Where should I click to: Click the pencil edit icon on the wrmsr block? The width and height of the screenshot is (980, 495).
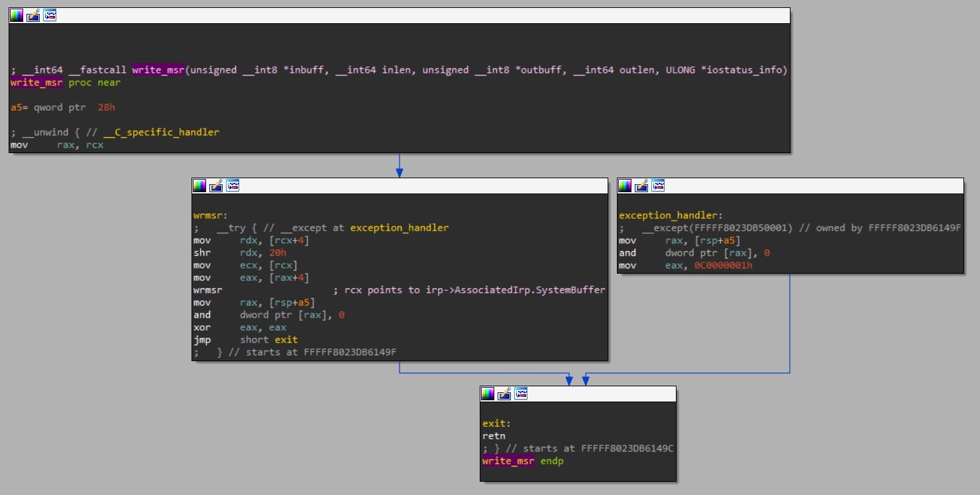coord(216,186)
